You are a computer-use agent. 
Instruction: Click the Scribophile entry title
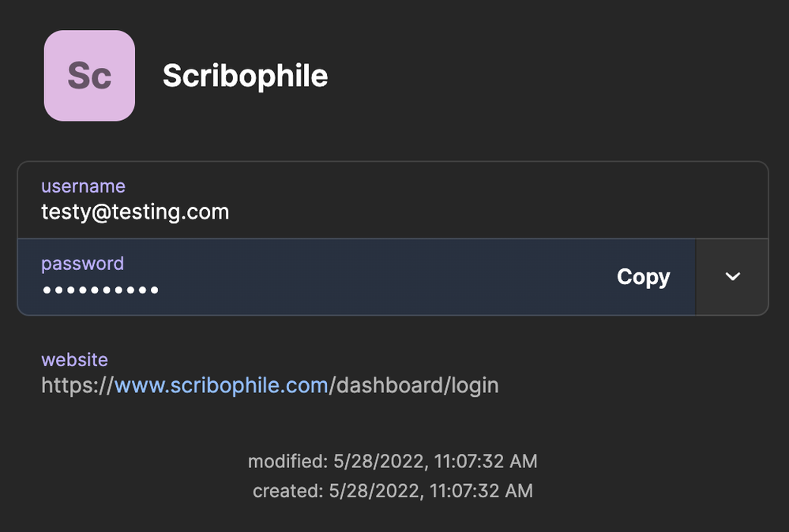click(x=245, y=77)
